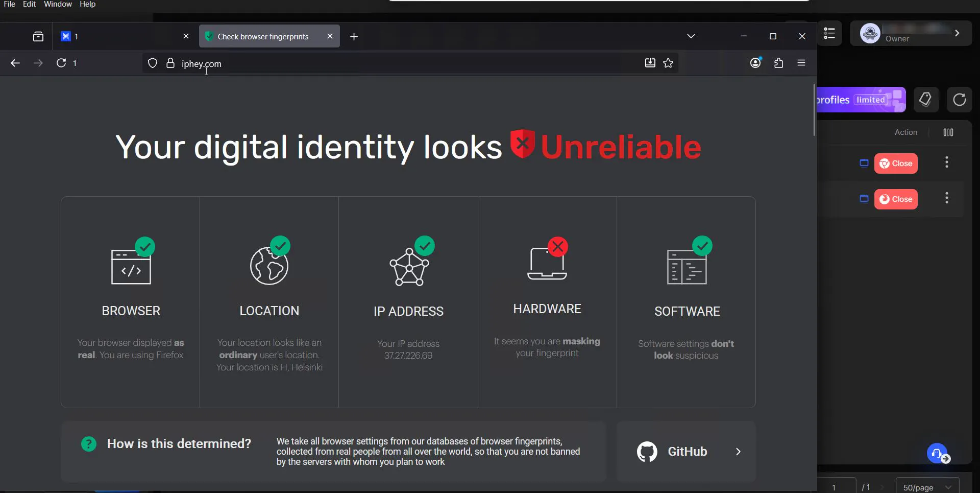Click the install app icon in the address bar
The height and width of the screenshot is (493, 980).
650,63
